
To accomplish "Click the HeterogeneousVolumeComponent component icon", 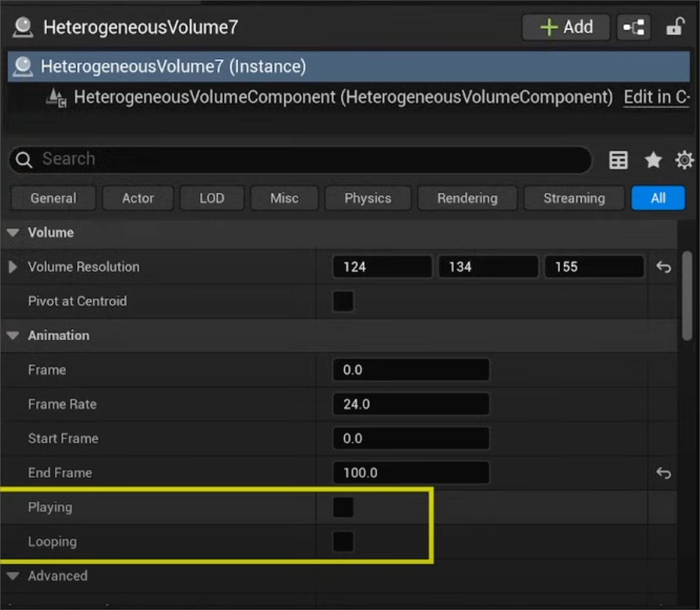I will pyautogui.click(x=56, y=98).
